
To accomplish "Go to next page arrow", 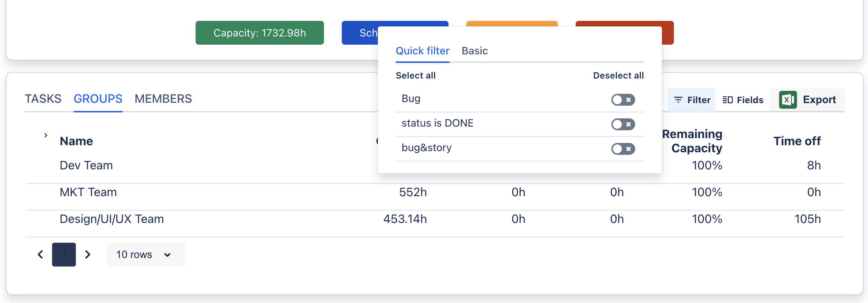I will pos(88,255).
